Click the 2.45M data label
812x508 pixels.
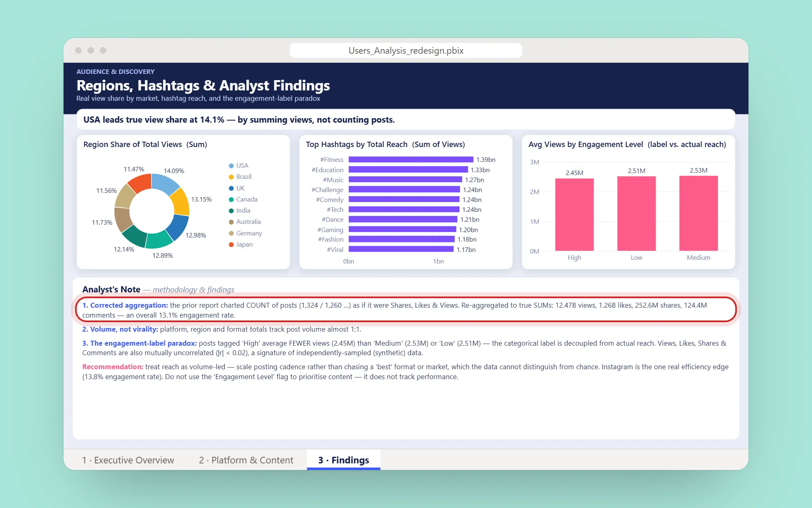tap(574, 173)
